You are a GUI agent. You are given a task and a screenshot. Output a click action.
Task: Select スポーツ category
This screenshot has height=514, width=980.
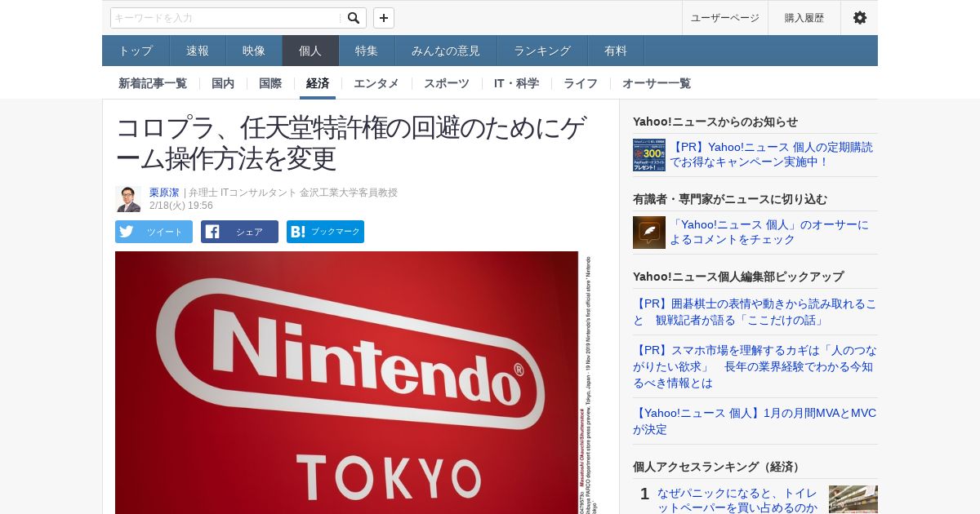[x=447, y=83]
